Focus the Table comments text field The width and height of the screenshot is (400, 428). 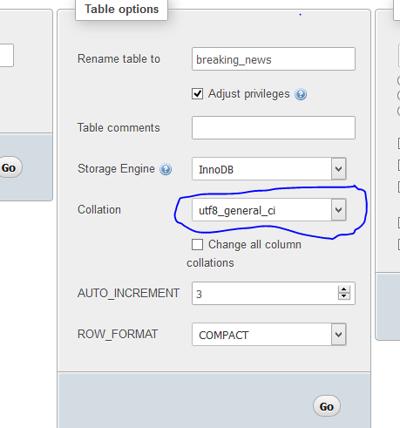[274, 128]
